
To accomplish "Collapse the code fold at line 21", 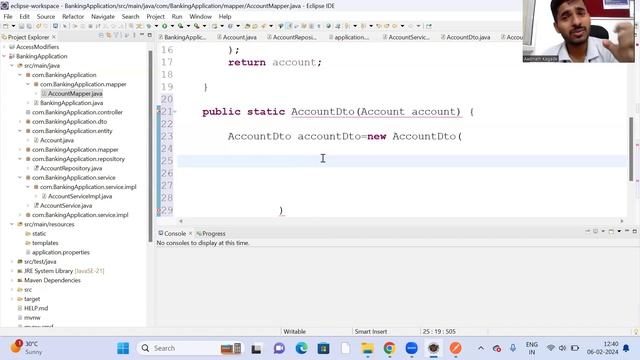I will (175, 111).
